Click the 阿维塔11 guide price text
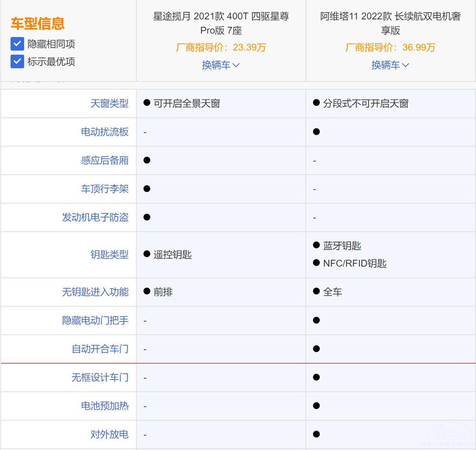 (x=391, y=48)
